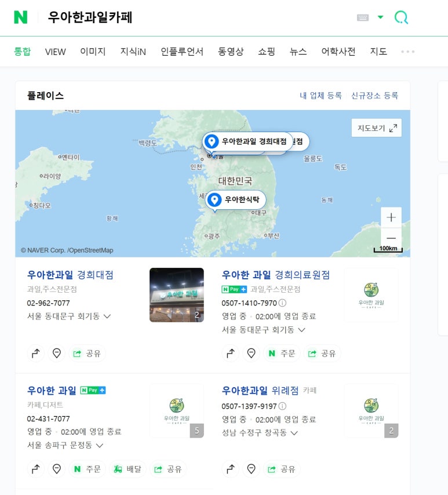The image size is (448, 495).
Task: Click the 신규장소 등록 link
Action: 375,96
